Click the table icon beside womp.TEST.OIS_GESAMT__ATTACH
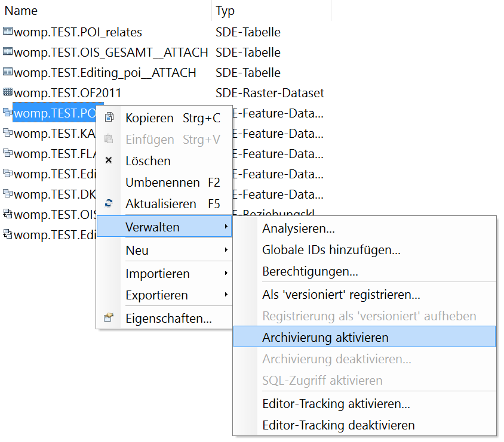This screenshot has height=442, width=504. point(6,52)
